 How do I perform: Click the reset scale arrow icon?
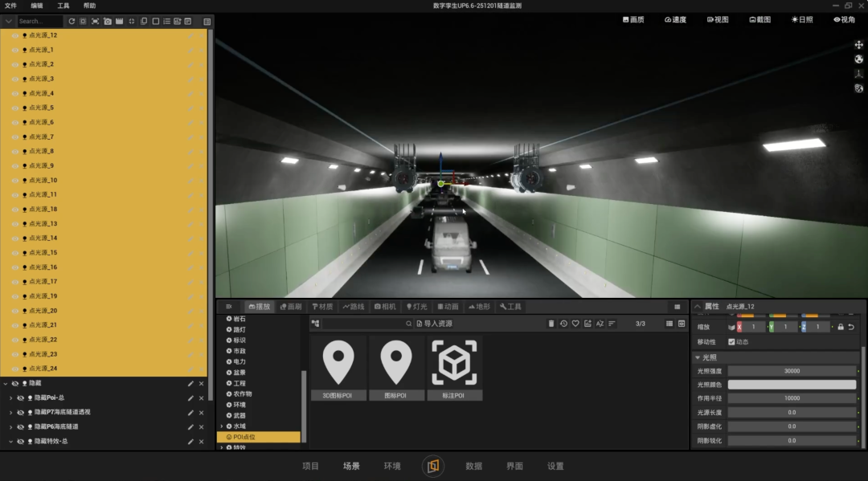[851, 327]
